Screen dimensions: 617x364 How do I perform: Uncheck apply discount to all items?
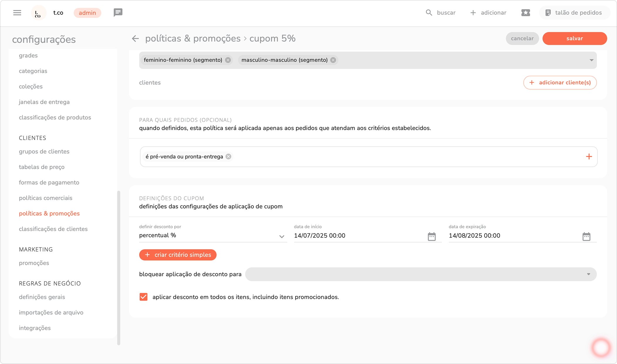click(143, 297)
